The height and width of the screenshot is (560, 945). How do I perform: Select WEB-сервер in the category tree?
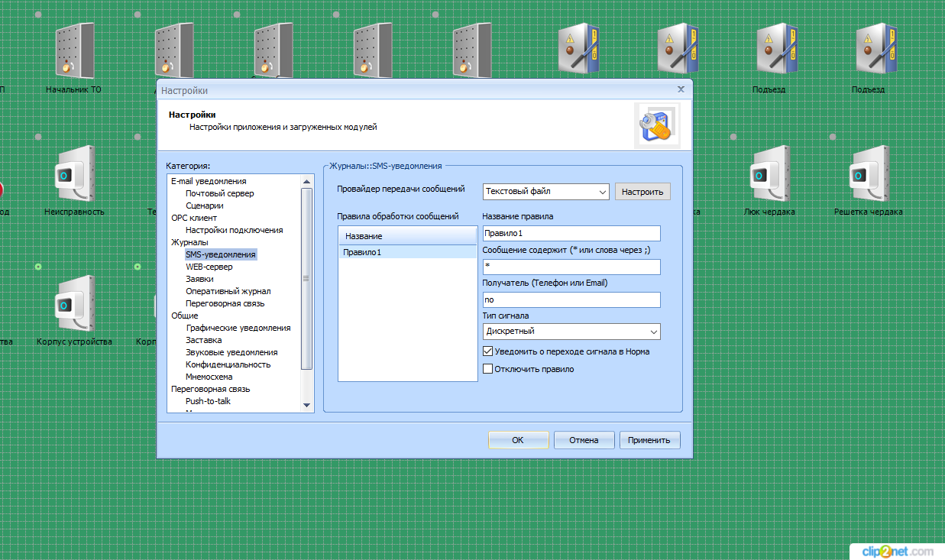(x=209, y=267)
